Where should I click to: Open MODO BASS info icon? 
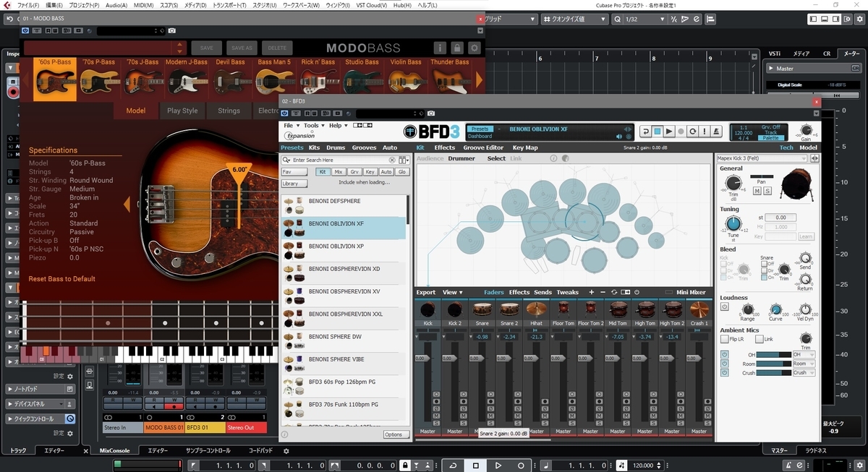click(x=440, y=48)
